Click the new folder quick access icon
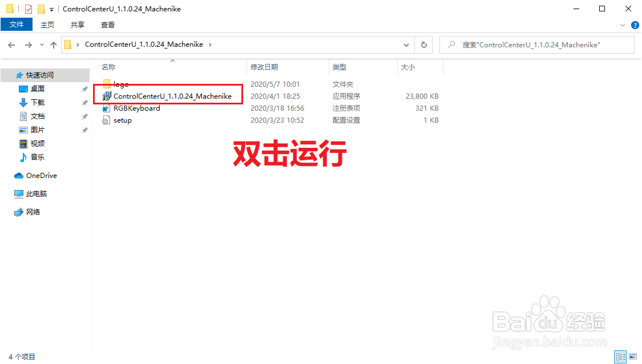 click(41, 9)
